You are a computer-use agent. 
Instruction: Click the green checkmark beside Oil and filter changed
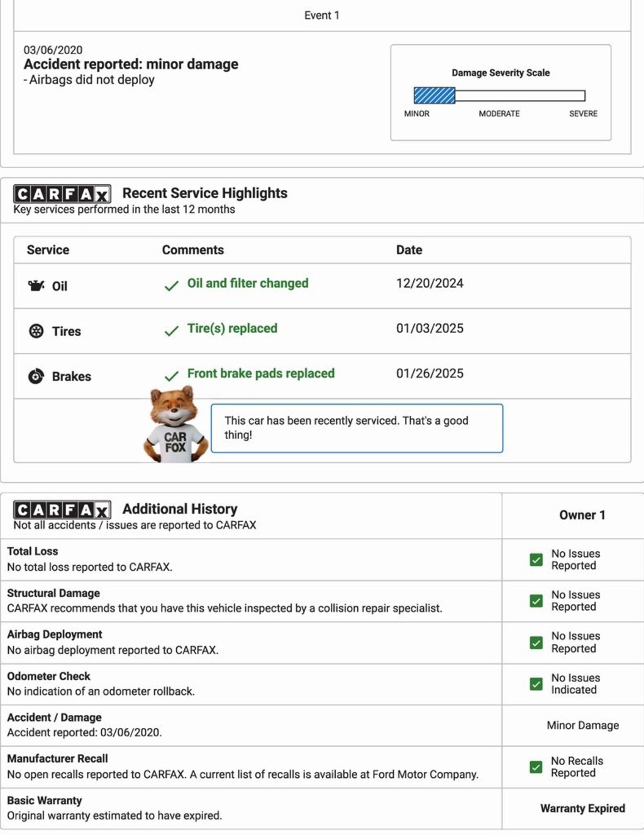coord(171,286)
